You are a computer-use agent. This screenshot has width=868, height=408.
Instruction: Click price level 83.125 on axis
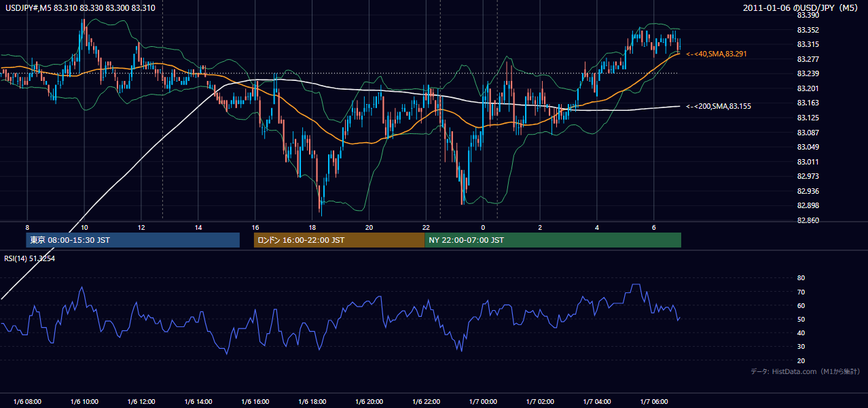point(807,118)
